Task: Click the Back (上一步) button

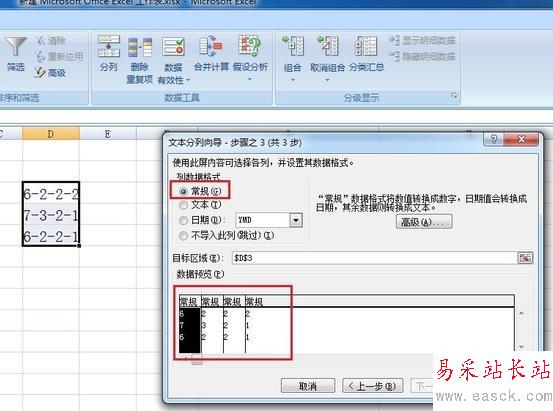Action: click(373, 386)
